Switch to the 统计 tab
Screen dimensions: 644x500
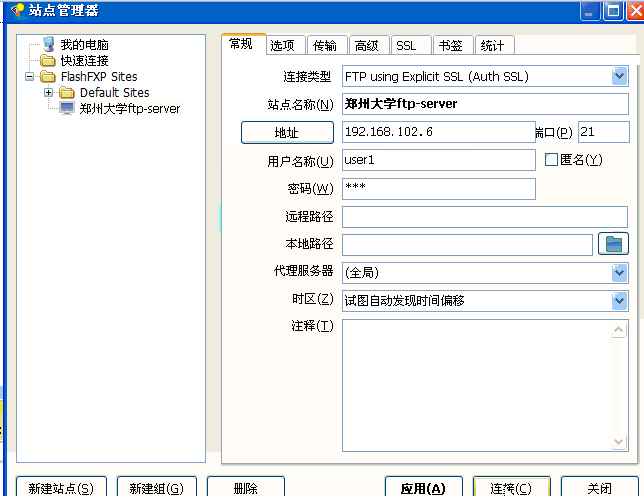tap(494, 45)
